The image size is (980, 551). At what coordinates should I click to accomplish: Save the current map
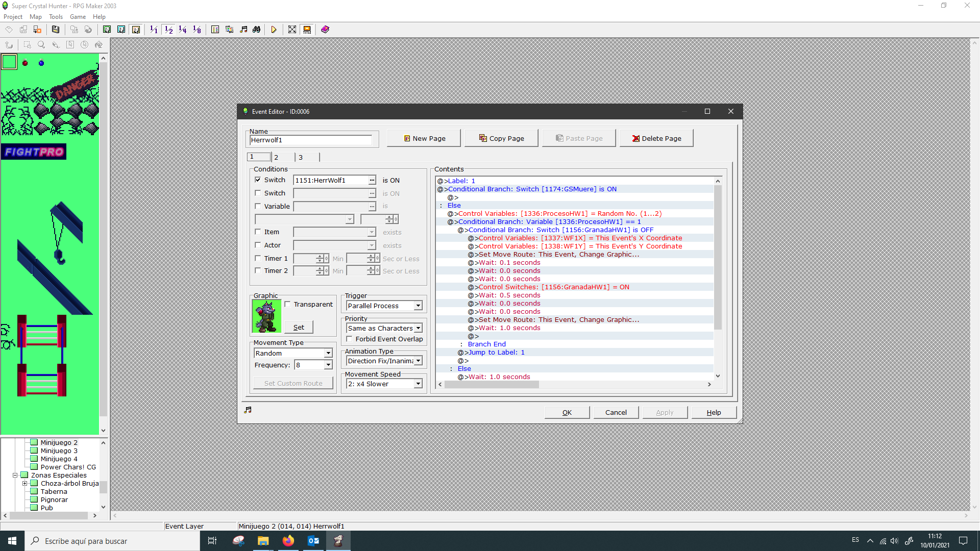tap(55, 29)
